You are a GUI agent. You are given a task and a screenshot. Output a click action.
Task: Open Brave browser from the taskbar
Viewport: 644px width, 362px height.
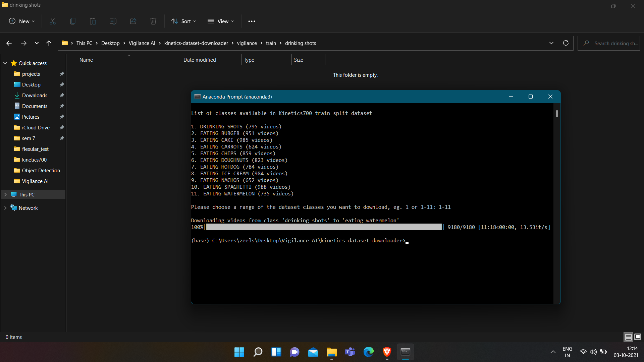(x=387, y=352)
